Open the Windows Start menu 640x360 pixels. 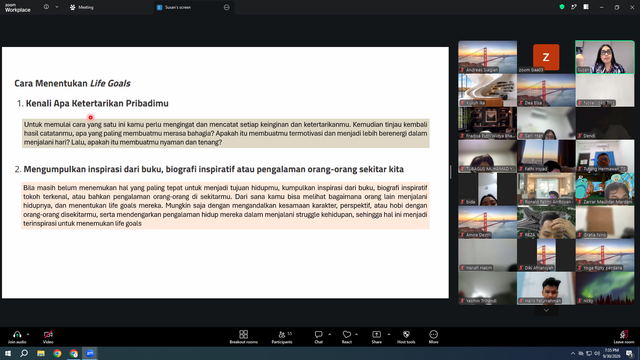[x=8, y=353]
